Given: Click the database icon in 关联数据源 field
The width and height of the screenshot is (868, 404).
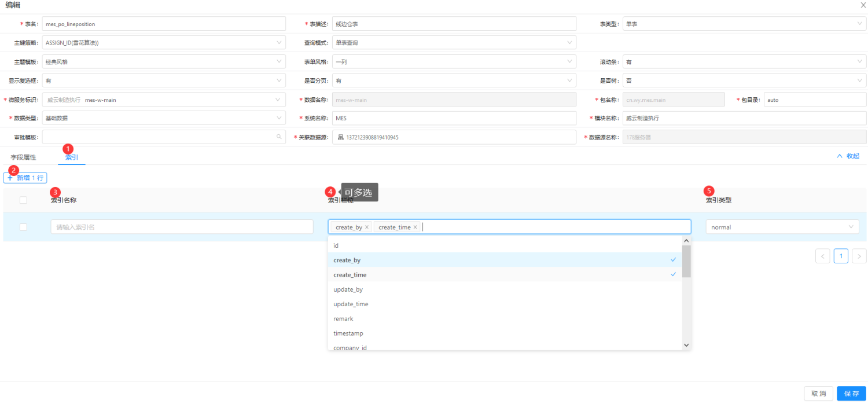Looking at the screenshot, I should [x=340, y=137].
